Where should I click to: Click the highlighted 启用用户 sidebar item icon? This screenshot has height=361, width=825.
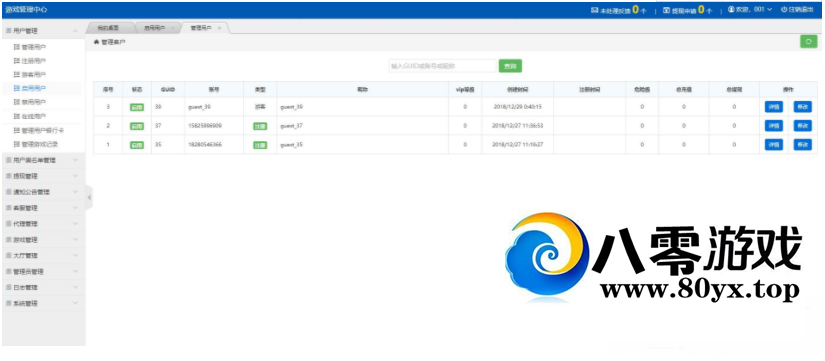pos(17,88)
